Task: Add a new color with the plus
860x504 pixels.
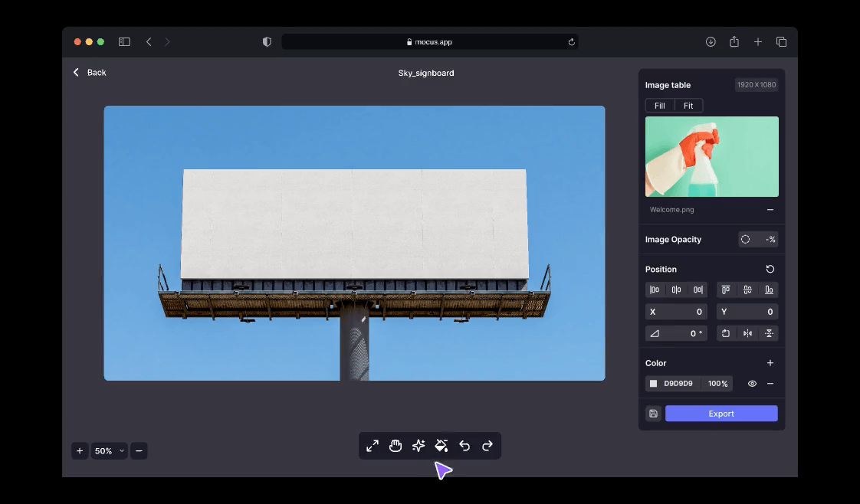Action: pos(770,363)
